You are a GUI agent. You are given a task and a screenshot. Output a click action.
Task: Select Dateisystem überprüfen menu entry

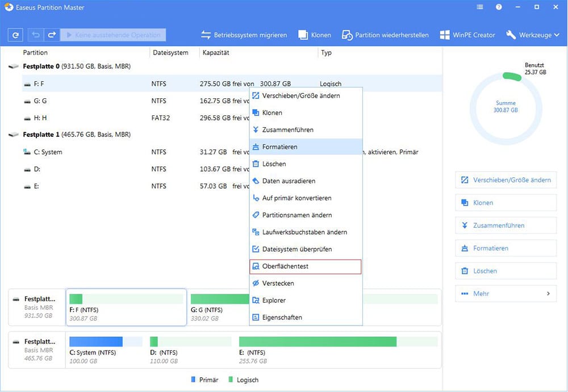click(306, 249)
